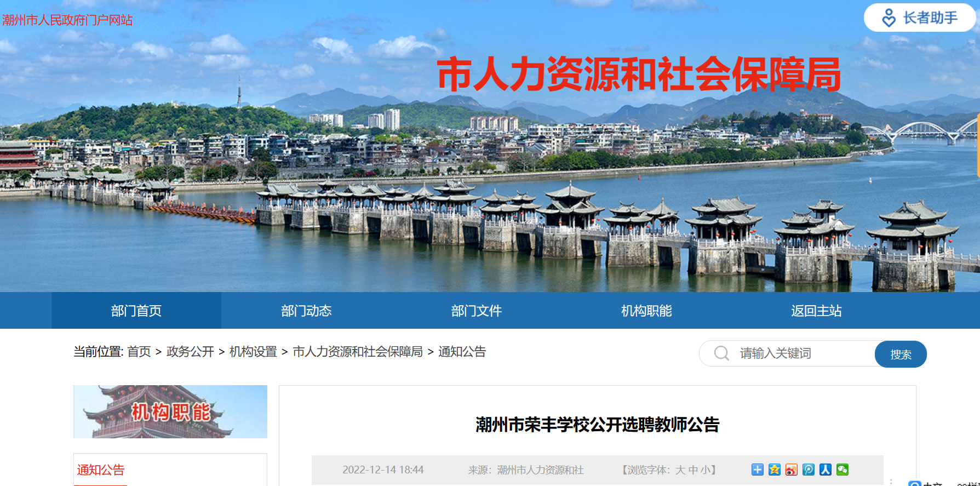Share via Tencent Weibo icon
The height and width of the screenshot is (486, 980).
(x=808, y=470)
